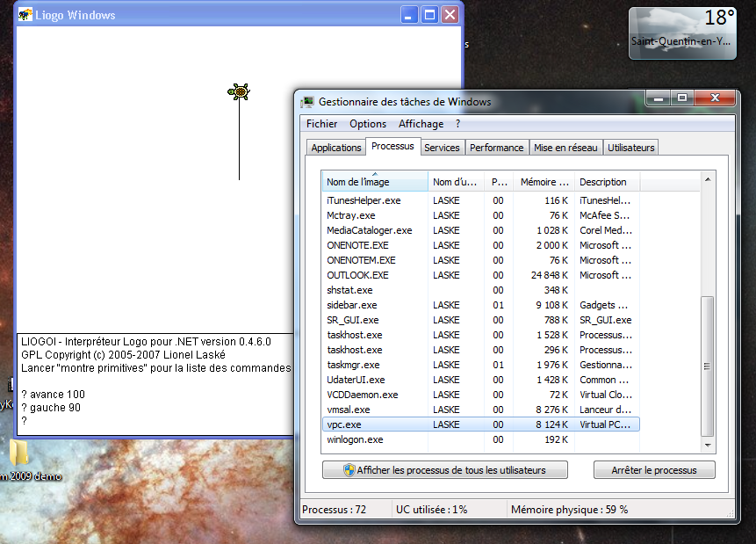The height and width of the screenshot is (544, 756).
Task: Click the Corel Med... description cell
Action: coord(606,230)
